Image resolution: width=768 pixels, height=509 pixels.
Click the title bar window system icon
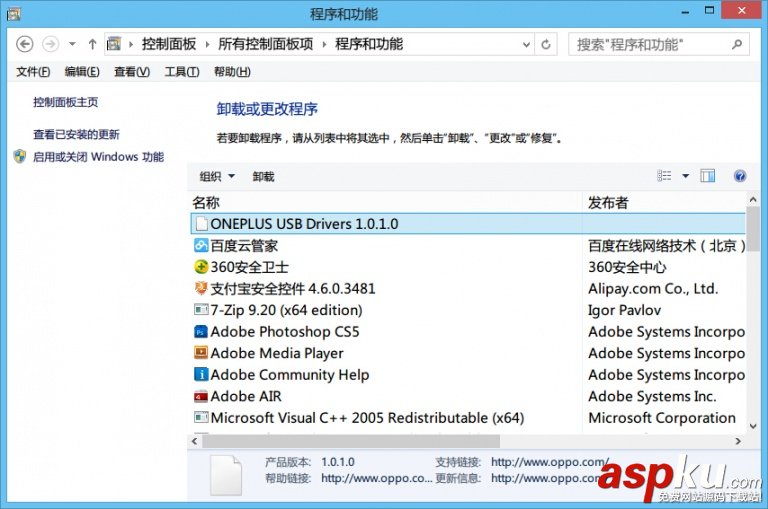pos(13,13)
